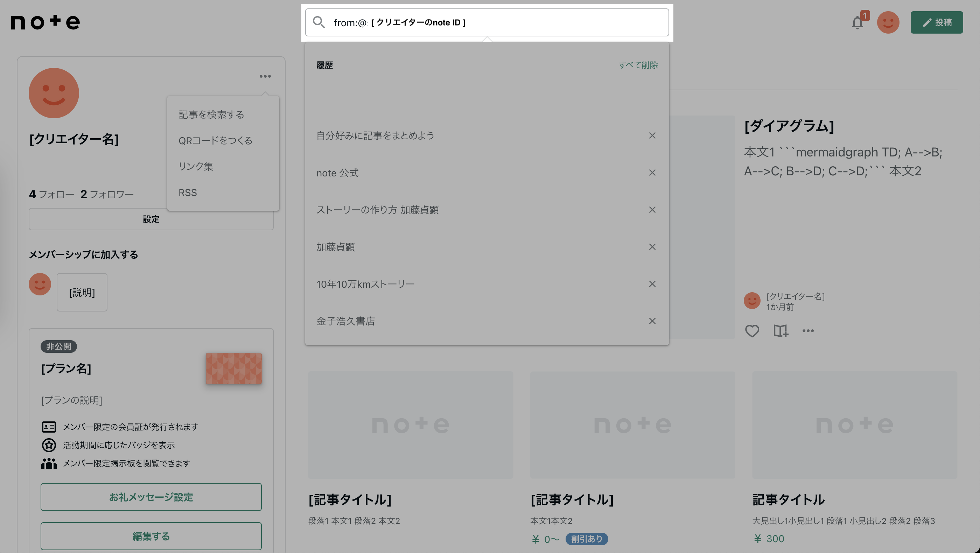Click the 割引あり badge

click(587, 539)
